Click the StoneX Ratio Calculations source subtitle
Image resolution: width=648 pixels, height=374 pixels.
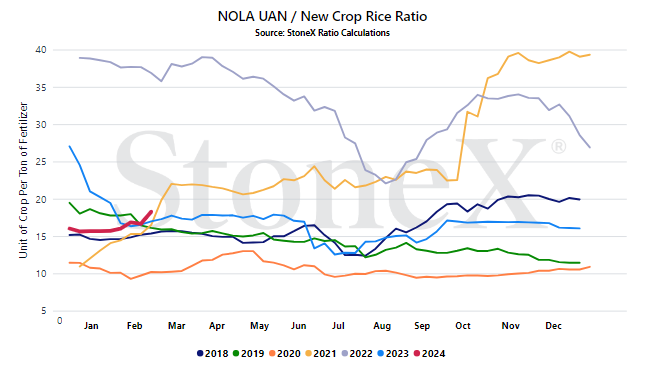(322, 33)
